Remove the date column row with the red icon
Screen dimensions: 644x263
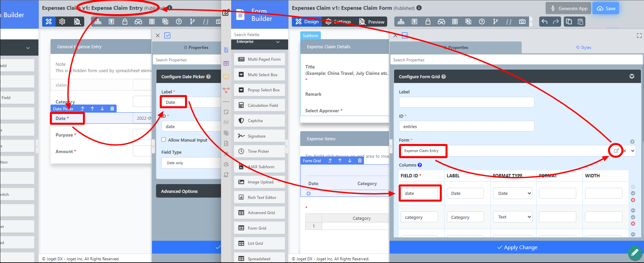633,200
